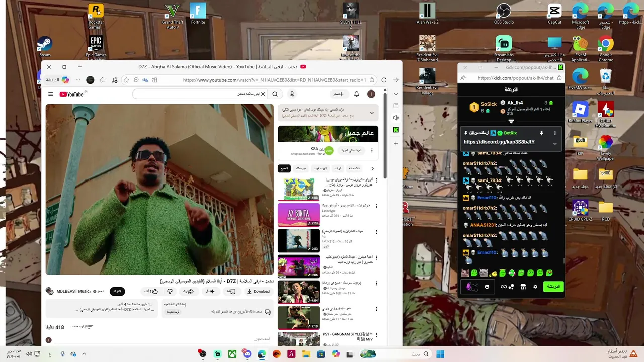644x362 pixels.
Task: Click the taskbar volume speaker icon
Action: [29, 354]
